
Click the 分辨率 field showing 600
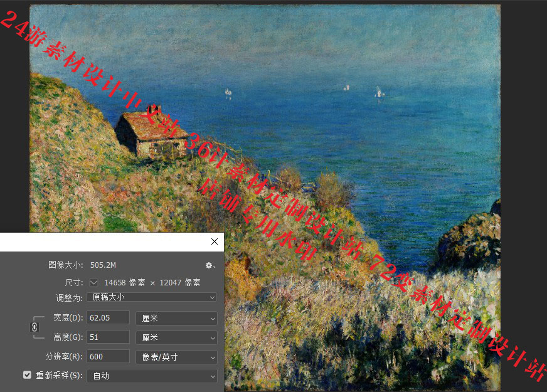tap(108, 356)
